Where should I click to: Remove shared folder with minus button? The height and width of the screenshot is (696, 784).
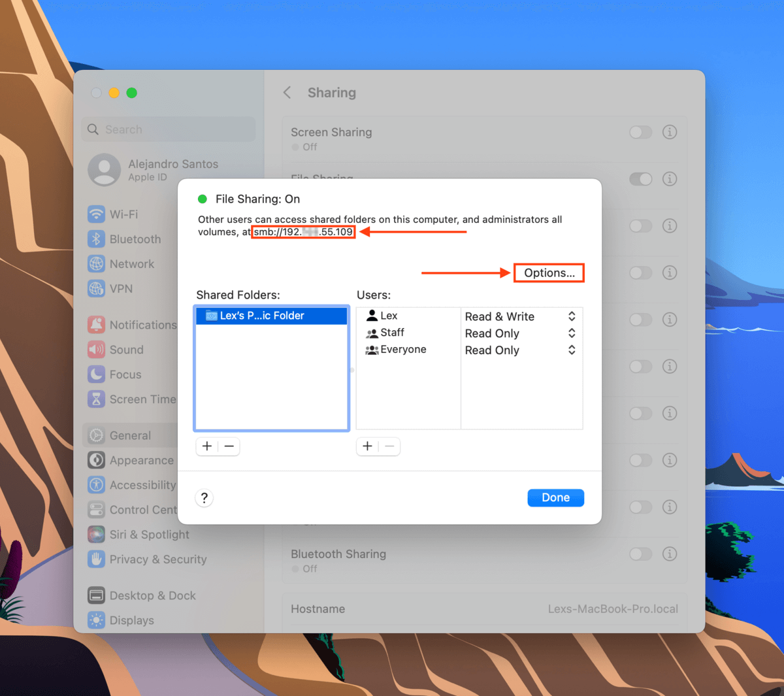pyautogui.click(x=229, y=446)
